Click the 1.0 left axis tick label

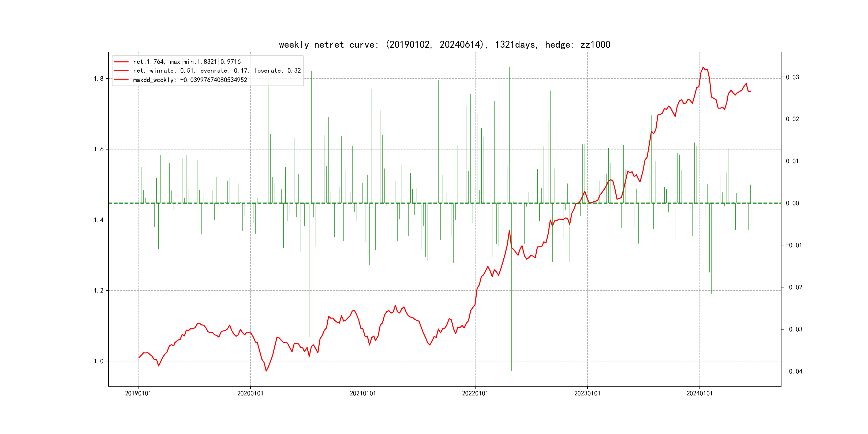[x=98, y=361]
